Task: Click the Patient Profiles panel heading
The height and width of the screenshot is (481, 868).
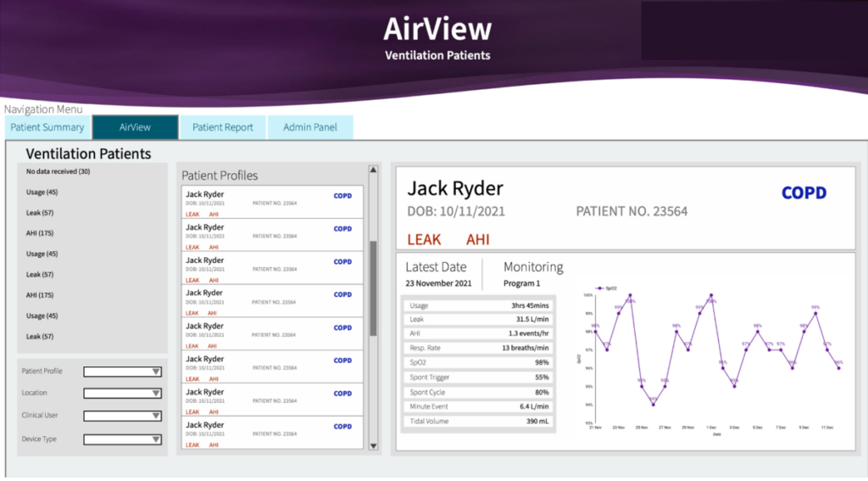Action: [220, 176]
